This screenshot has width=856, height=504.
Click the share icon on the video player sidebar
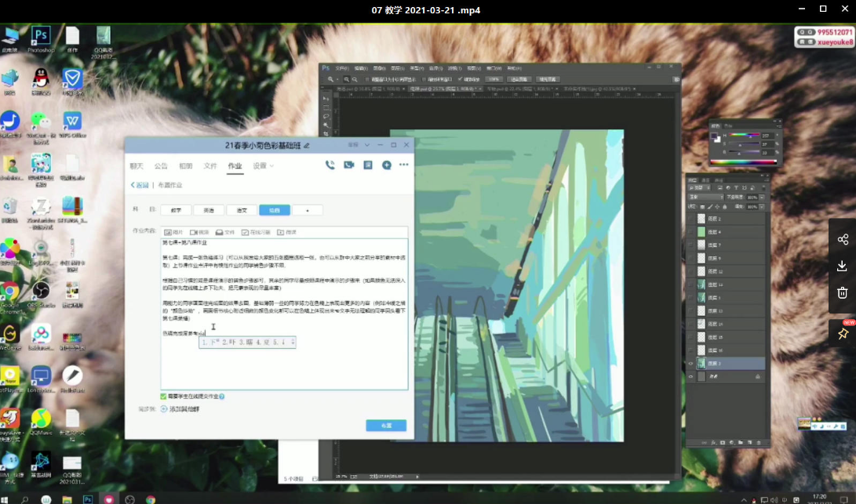pyautogui.click(x=843, y=239)
